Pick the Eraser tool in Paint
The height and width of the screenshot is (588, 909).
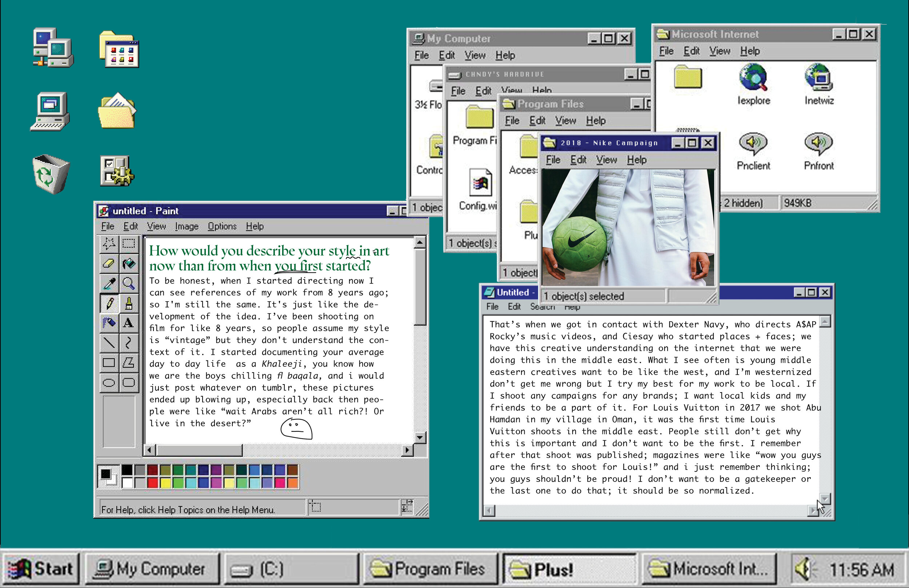tap(109, 263)
